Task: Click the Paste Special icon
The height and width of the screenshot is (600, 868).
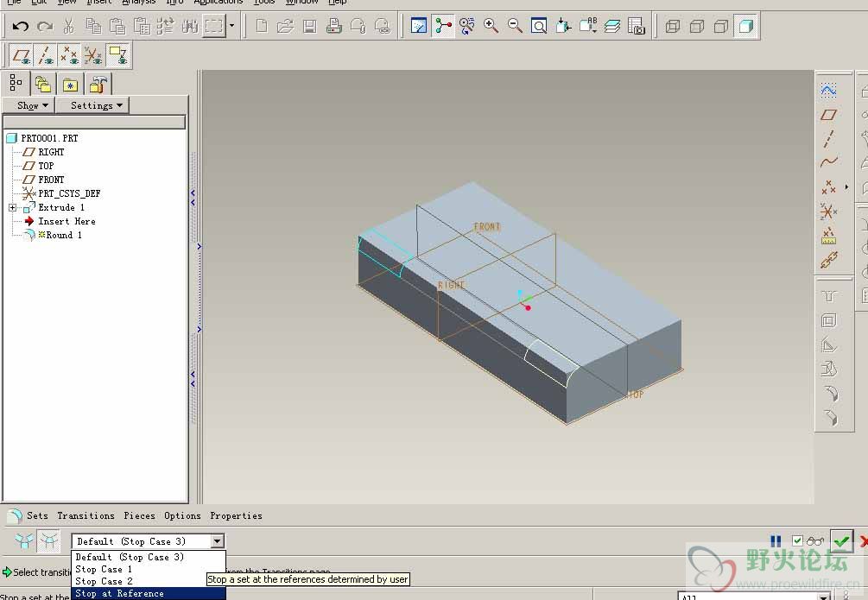Action: [x=142, y=26]
